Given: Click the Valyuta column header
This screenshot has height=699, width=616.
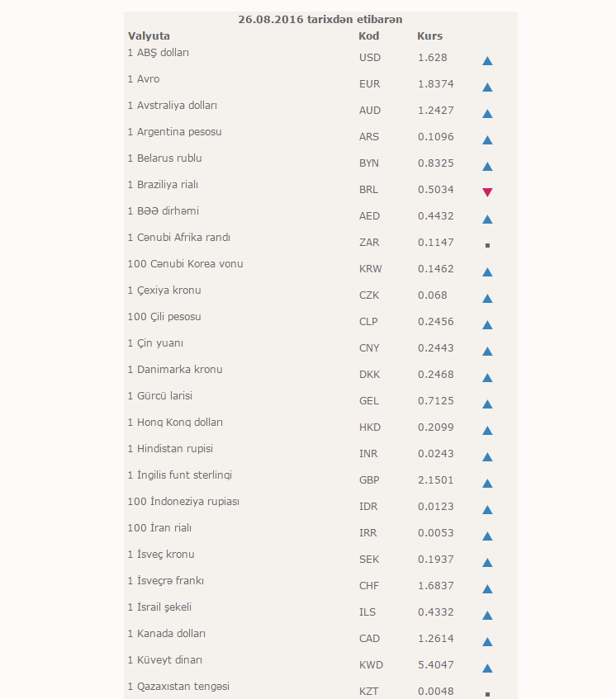Looking at the screenshot, I should tap(149, 36).
